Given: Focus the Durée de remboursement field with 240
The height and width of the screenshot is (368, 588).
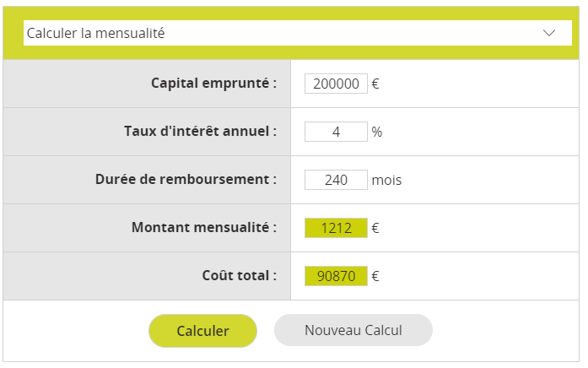Looking at the screenshot, I should 336,180.
